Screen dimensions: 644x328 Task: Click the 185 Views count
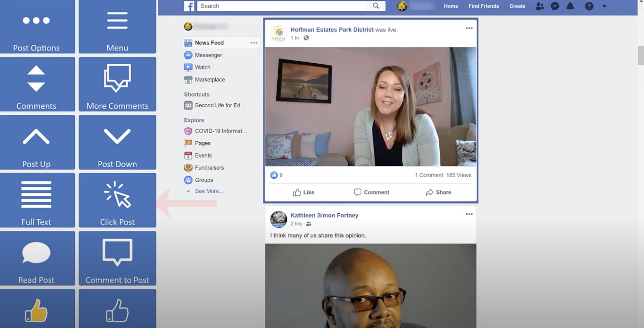point(459,175)
